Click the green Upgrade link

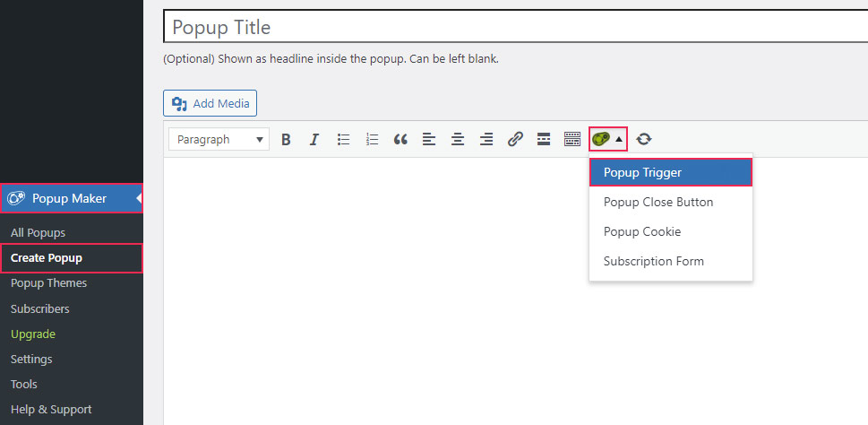coord(32,334)
